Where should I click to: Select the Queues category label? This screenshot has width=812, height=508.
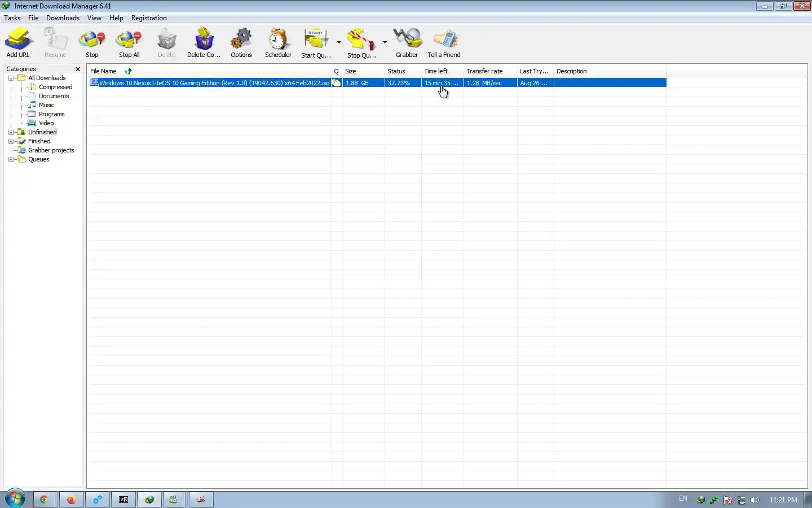coord(38,159)
